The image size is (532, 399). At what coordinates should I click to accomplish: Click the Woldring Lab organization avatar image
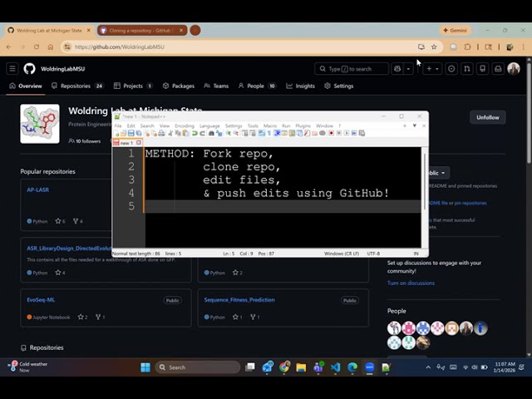pyautogui.click(x=40, y=124)
